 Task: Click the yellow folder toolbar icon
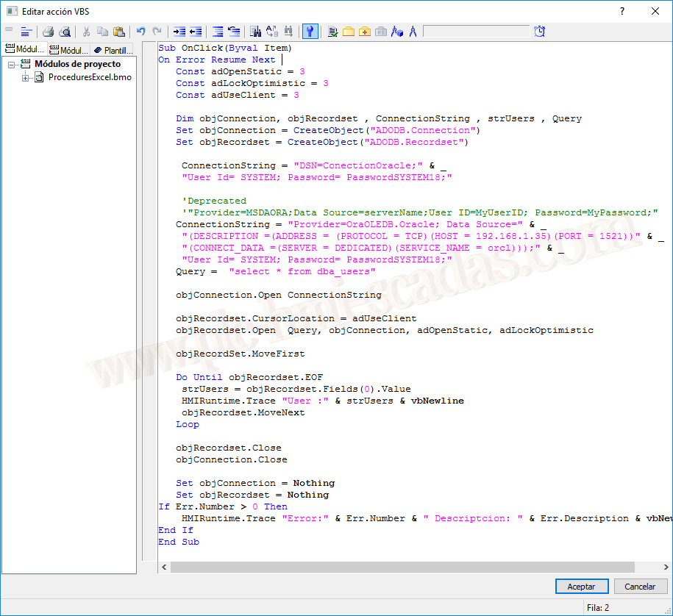[349, 32]
